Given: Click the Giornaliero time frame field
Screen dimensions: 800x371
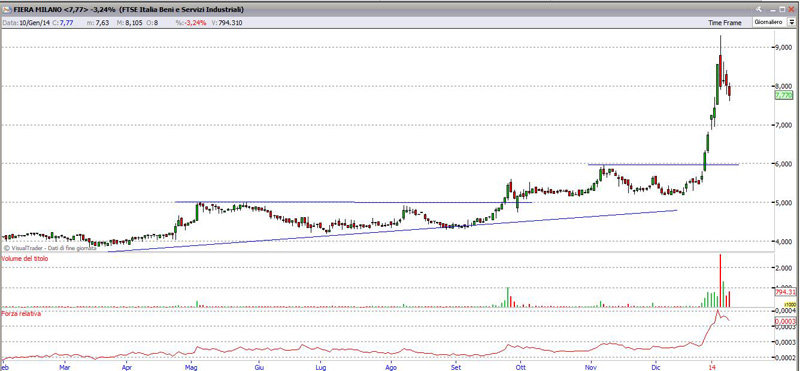Looking at the screenshot, I should point(769,22).
